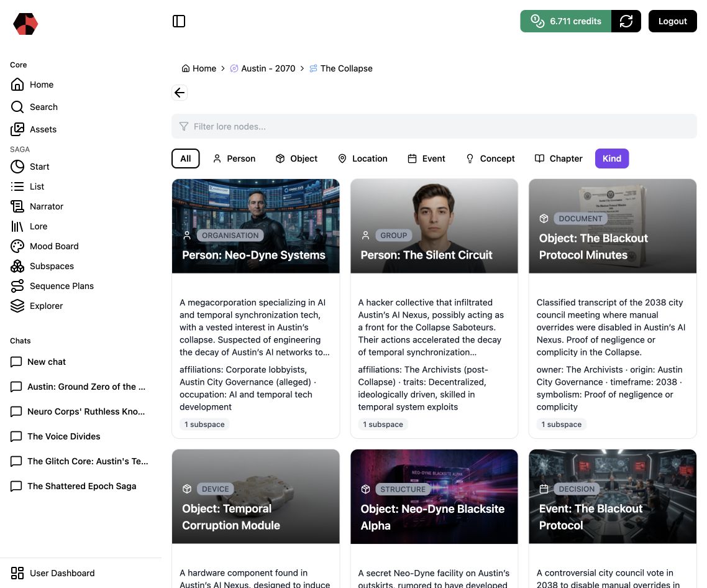Open Temporal Corruption Module card image
The width and height of the screenshot is (707, 588).
tap(256, 497)
